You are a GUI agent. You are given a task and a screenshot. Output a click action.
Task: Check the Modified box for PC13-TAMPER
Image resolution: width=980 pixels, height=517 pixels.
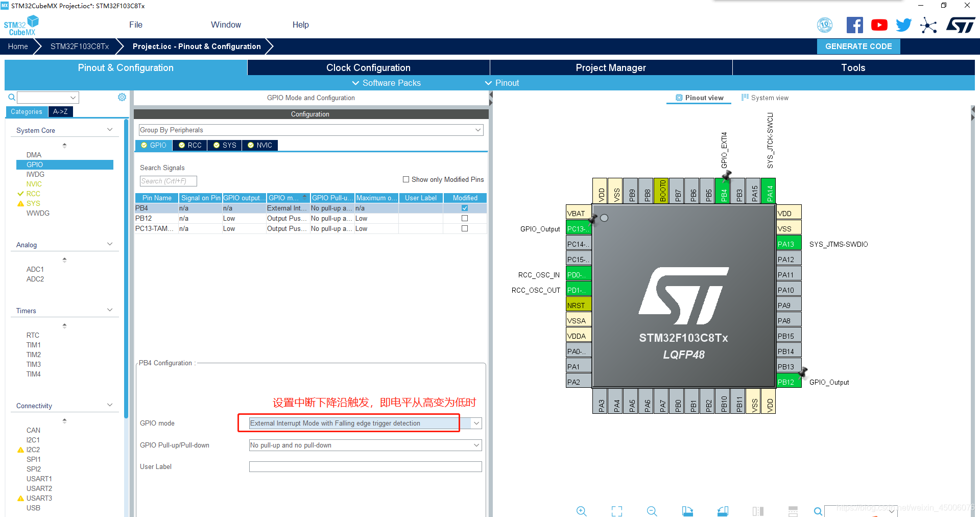tap(465, 228)
